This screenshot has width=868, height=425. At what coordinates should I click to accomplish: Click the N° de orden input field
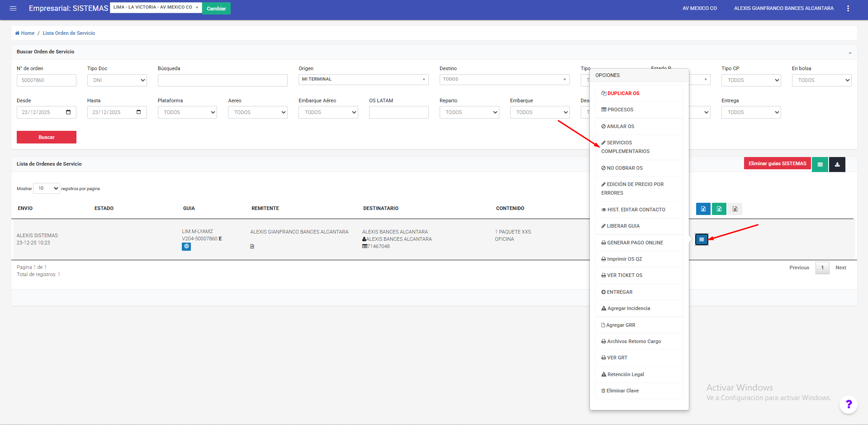pos(47,80)
